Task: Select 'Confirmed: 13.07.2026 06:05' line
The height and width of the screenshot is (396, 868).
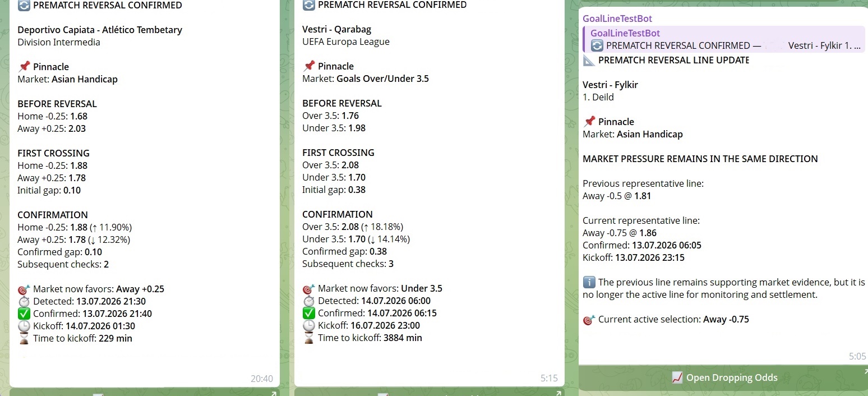Action: tap(642, 245)
